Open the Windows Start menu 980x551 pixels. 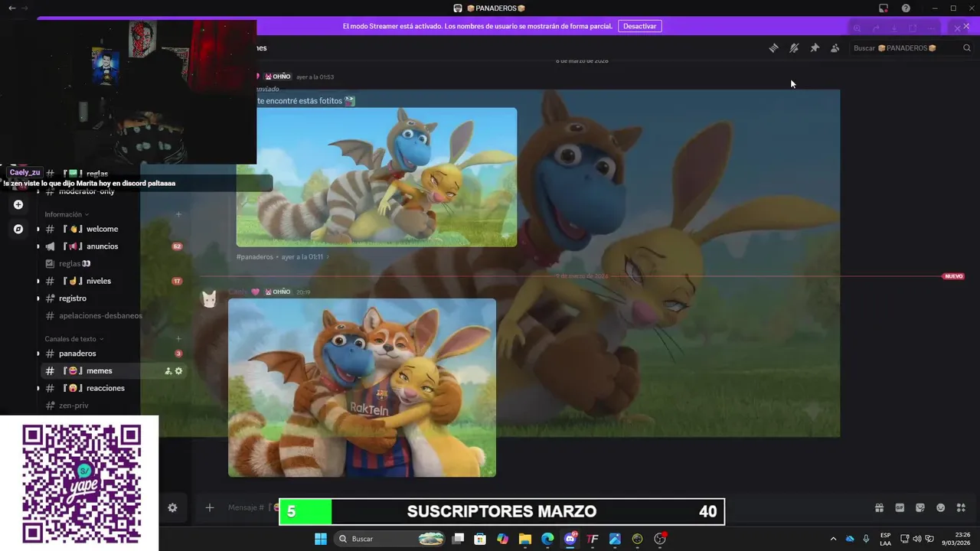321,539
